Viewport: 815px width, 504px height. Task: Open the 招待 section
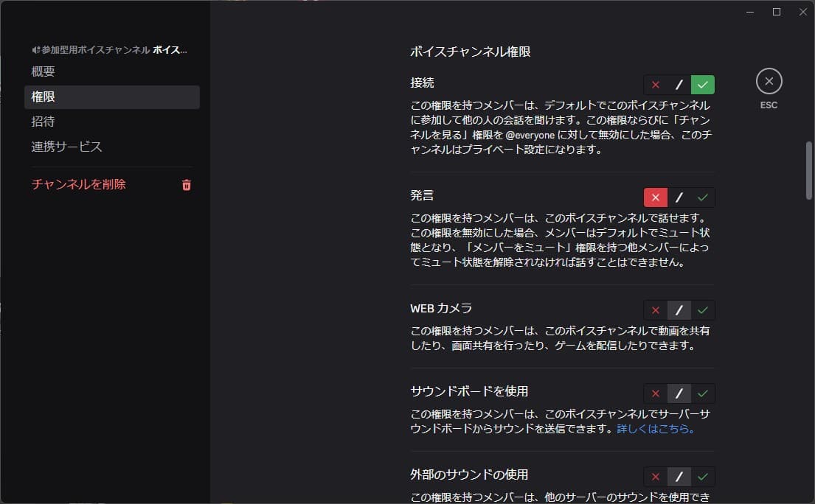coord(41,121)
